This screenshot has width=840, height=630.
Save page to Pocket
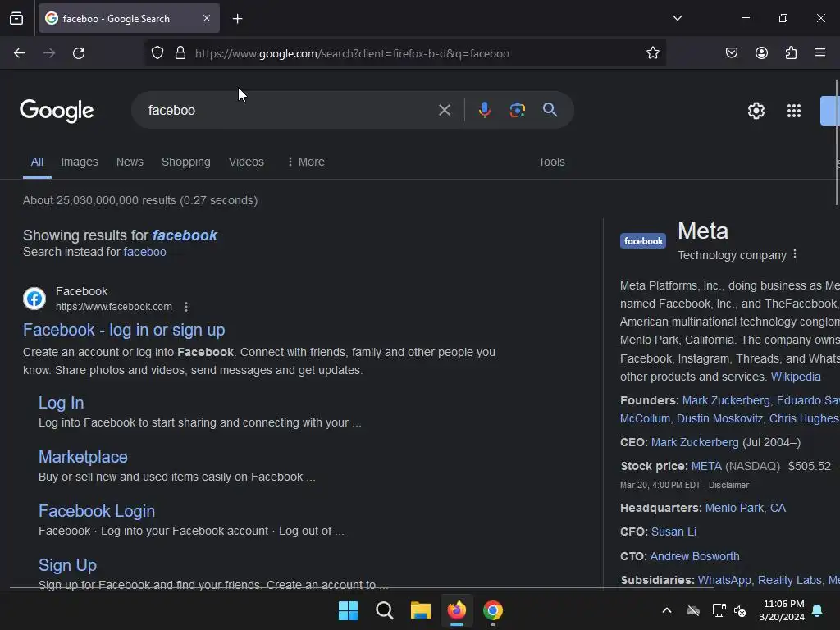coord(731,53)
